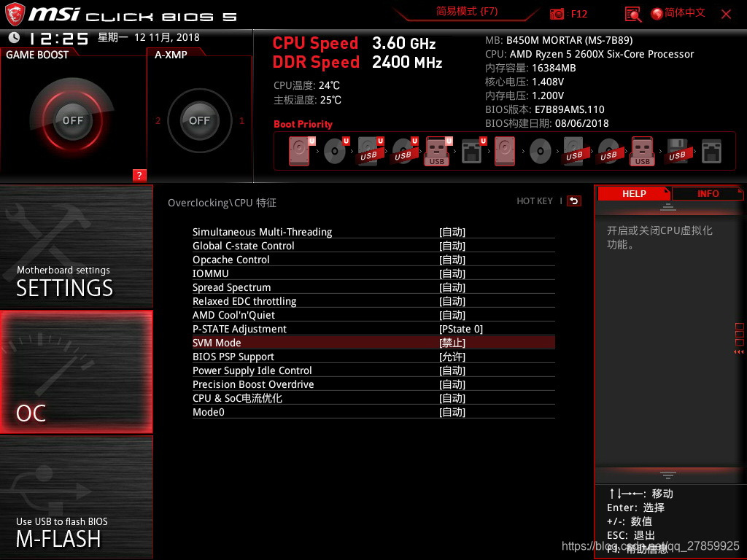Select the Mode0 setting row
Viewport: 747px width, 560px height.
pos(373,412)
